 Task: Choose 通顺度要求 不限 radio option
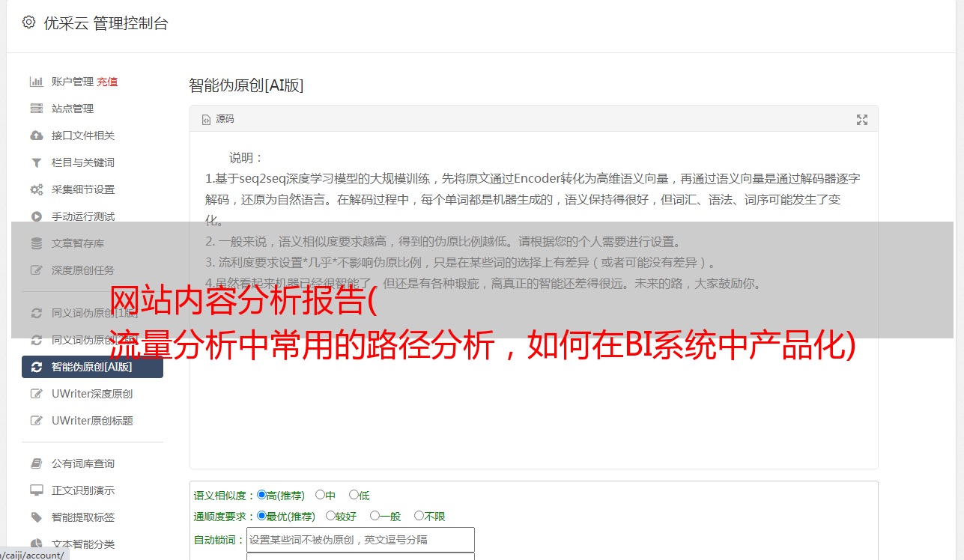tap(419, 516)
